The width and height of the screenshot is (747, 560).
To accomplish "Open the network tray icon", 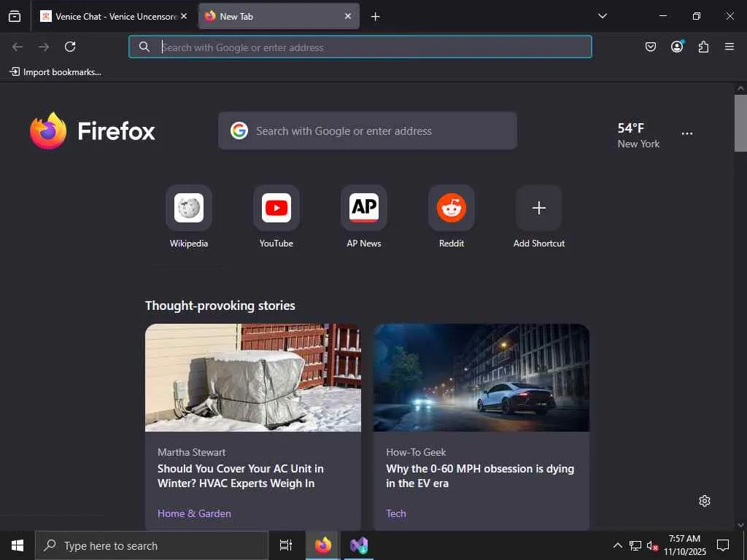I will pos(635,545).
